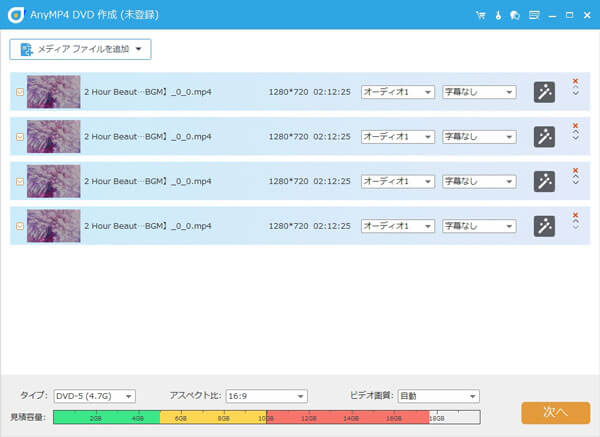Image resolution: width=600 pixels, height=437 pixels.
Task: Open magic wand edit tool for first video
Action: (544, 91)
